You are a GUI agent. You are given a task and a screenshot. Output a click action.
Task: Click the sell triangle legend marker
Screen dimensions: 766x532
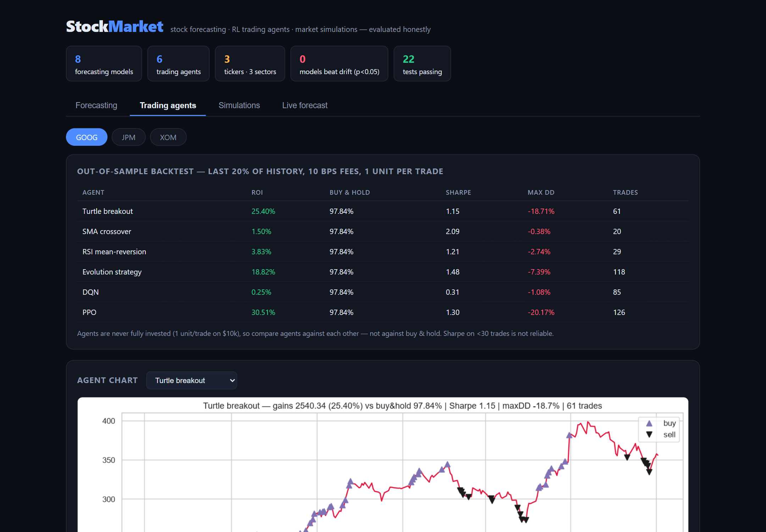tap(649, 434)
